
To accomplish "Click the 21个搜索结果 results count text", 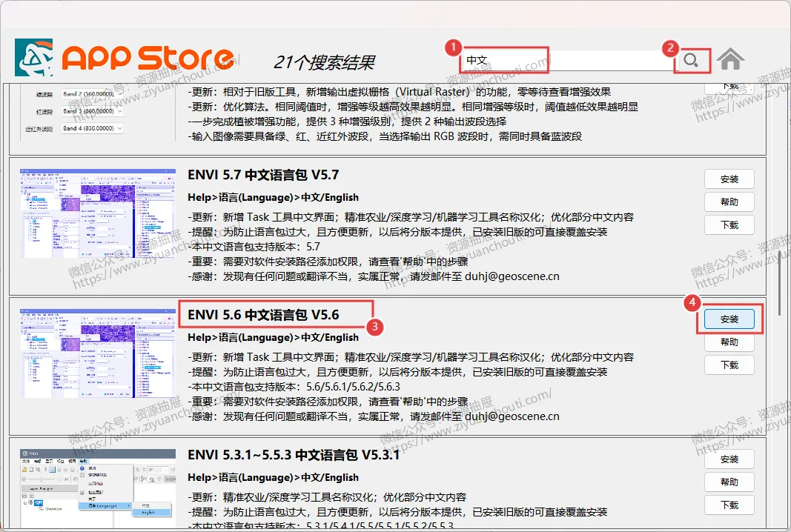I will [x=324, y=62].
